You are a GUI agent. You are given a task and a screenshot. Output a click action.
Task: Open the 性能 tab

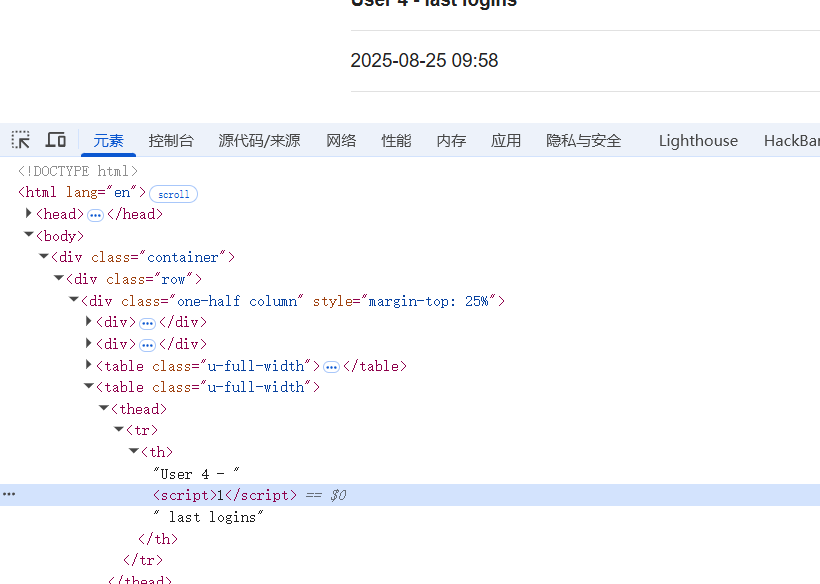(x=396, y=141)
